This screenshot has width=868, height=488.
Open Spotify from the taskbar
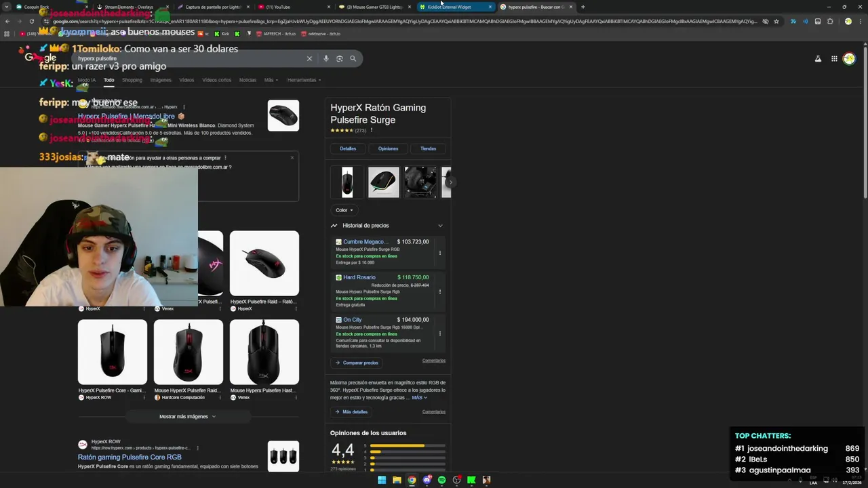[x=441, y=480]
